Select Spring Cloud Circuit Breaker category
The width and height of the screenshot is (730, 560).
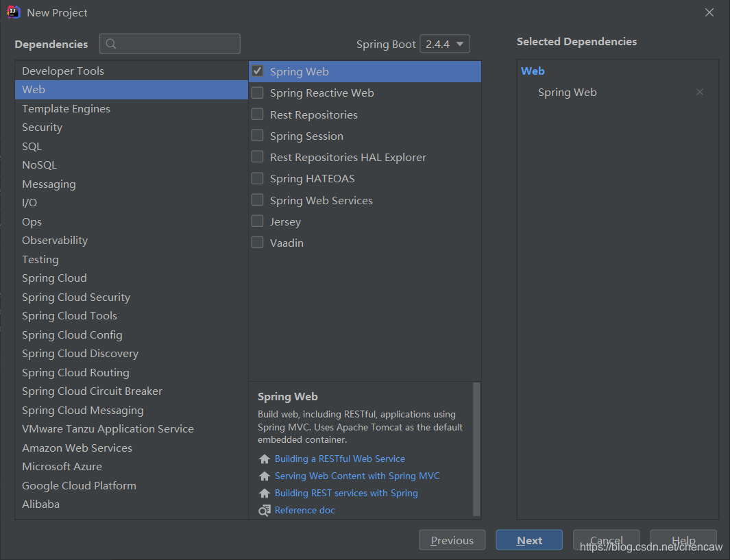tap(132, 391)
